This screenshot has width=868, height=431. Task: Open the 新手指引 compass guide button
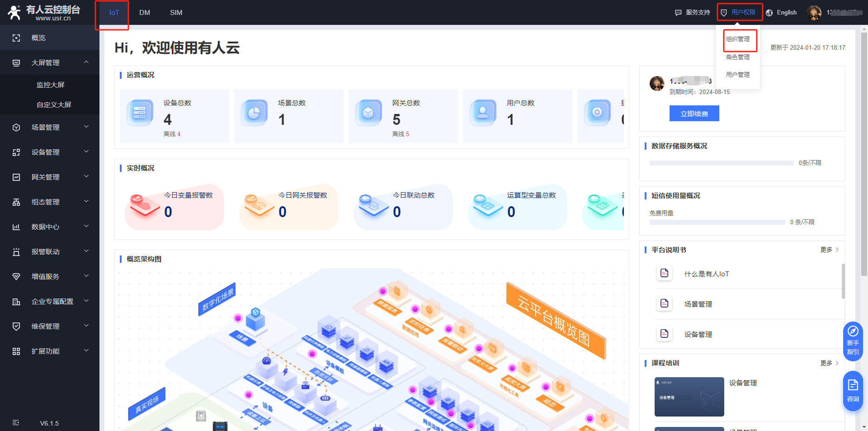[x=853, y=341]
